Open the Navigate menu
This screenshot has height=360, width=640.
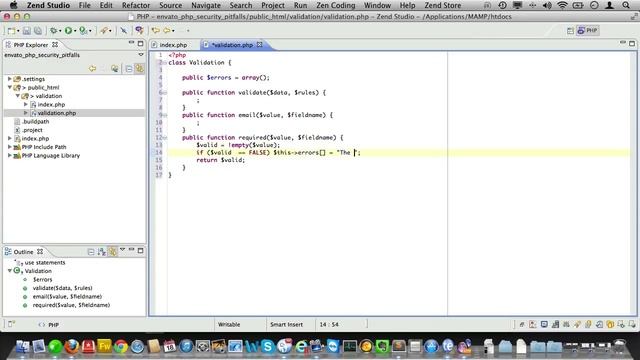click(206, 5)
